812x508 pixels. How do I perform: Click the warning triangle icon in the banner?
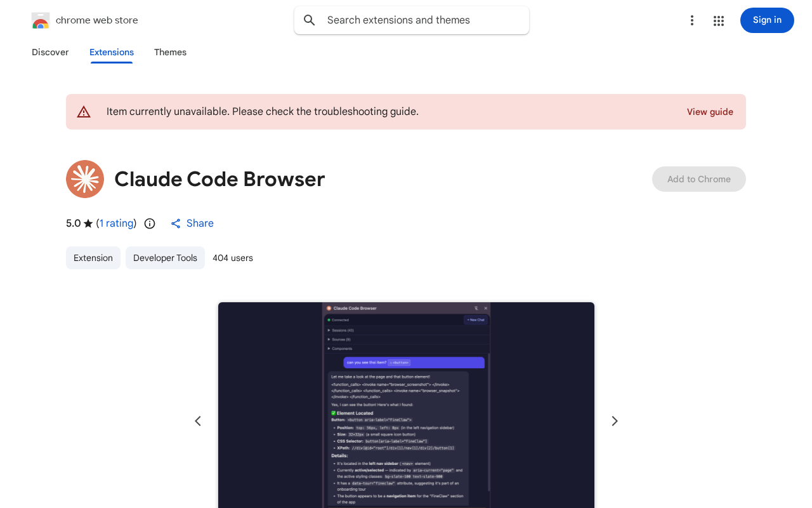[x=84, y=112]
